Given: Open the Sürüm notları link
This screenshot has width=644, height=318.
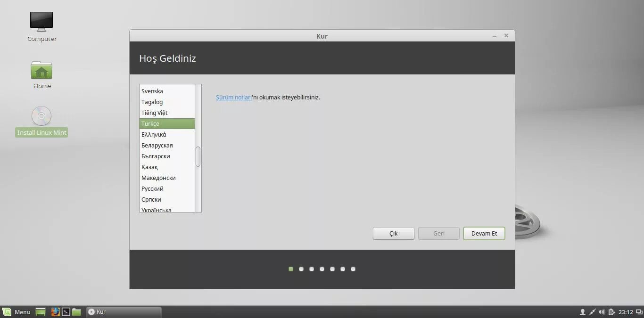Looking at the screenshot, I should (234, 97).
